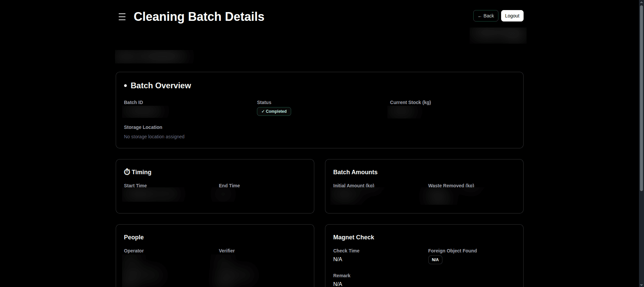The height and width of the screenshot is (287, 644).
Task: Click the Check Time label
Action: (346, 251)
